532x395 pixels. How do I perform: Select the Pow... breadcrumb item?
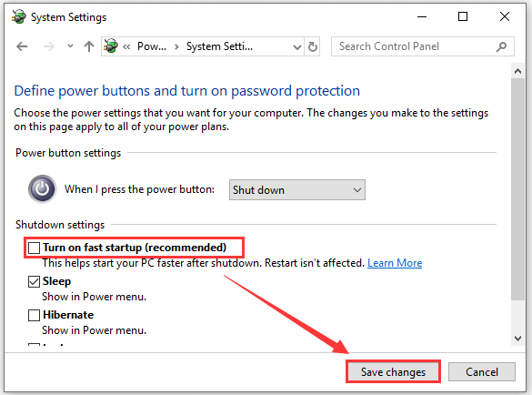coord(152,46)
